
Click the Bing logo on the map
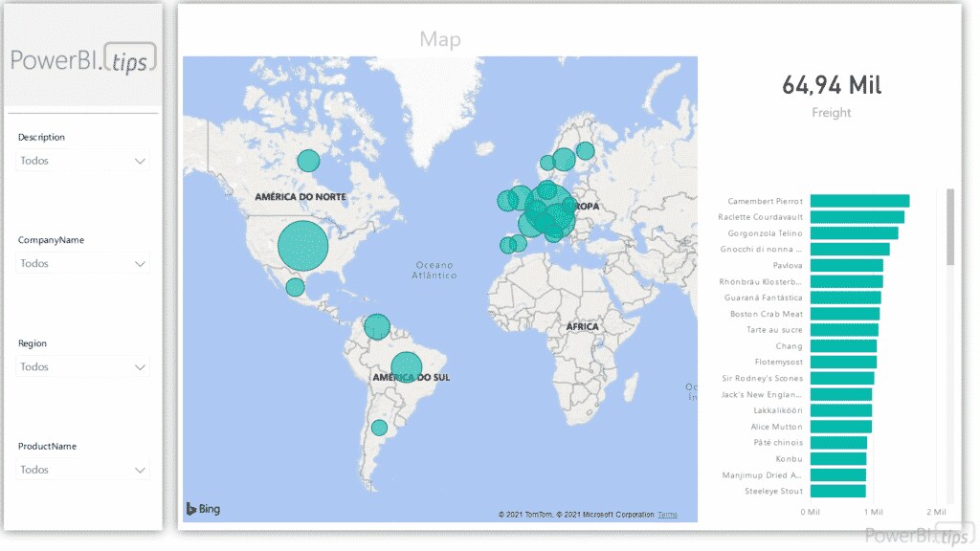point(204,509)
